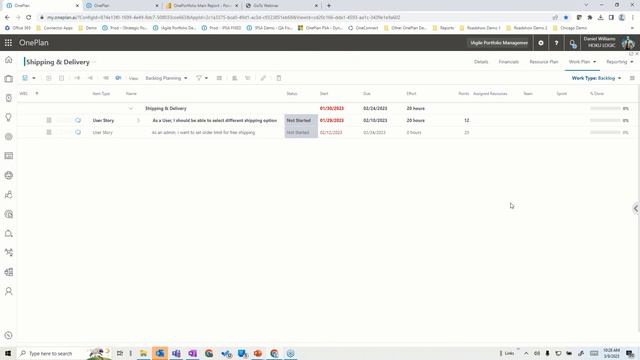Click the pencil edit icon in toolbar

(x=263, y=78)
